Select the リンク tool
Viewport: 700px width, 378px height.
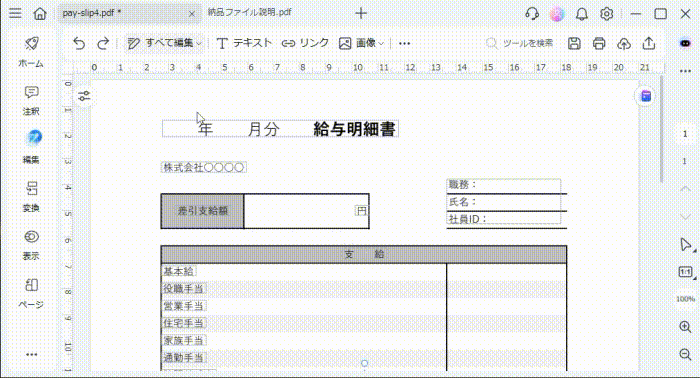tap(305, 43)
